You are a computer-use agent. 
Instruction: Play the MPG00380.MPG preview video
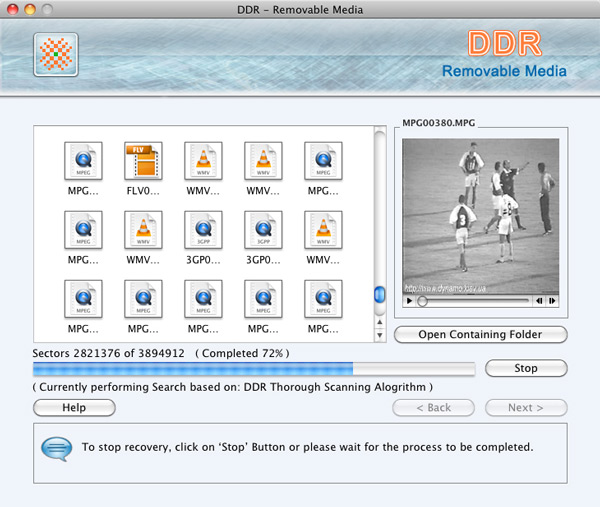coord(409,301)
